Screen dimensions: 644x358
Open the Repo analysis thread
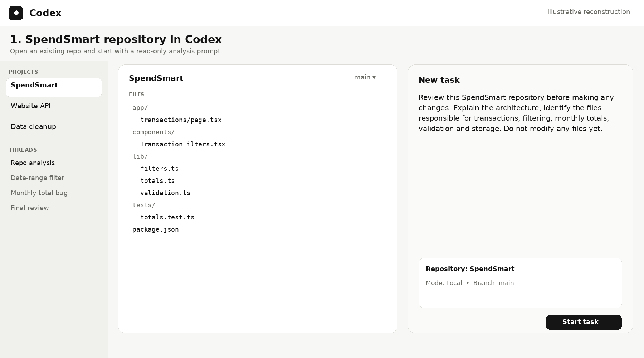33,163
